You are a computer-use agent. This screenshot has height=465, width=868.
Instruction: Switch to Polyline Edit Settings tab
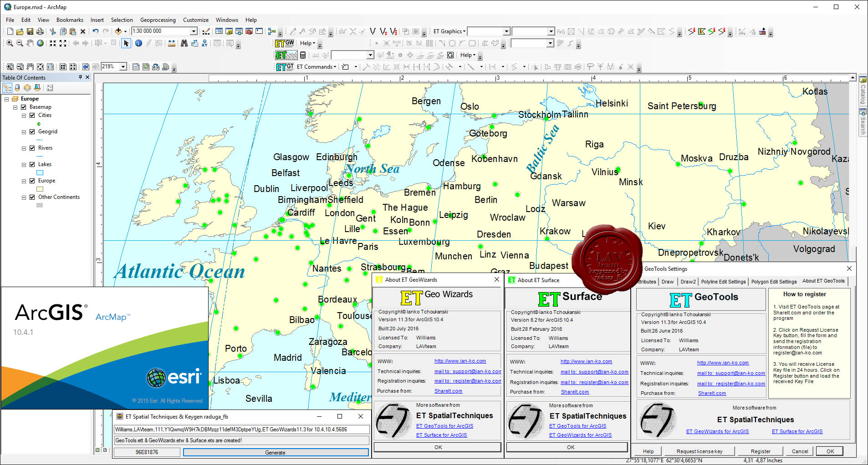pyautogui.click(x=723, y=282)
